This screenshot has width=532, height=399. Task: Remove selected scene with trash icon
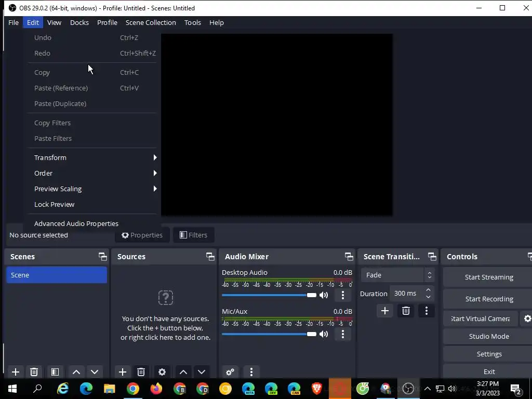point(34,372)
